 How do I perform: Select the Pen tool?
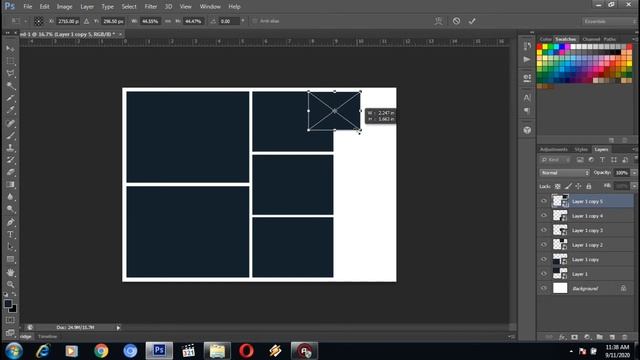[x=10, y=222]
